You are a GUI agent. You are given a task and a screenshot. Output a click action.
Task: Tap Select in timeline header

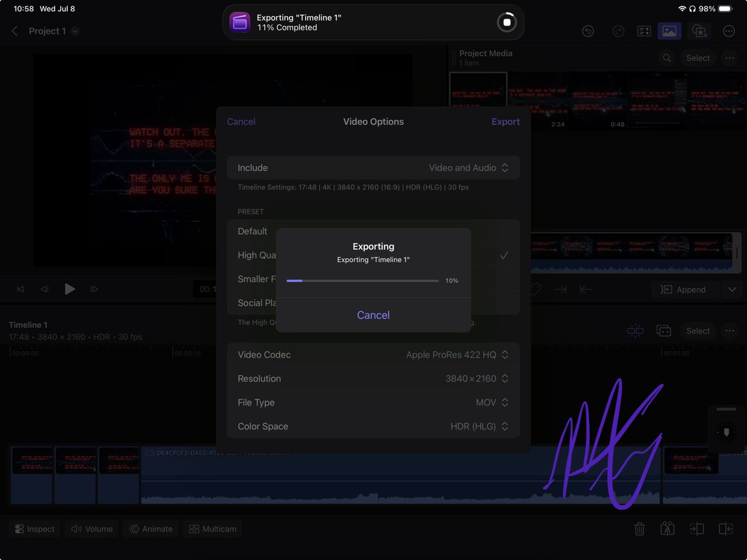[x=698, y=331]
